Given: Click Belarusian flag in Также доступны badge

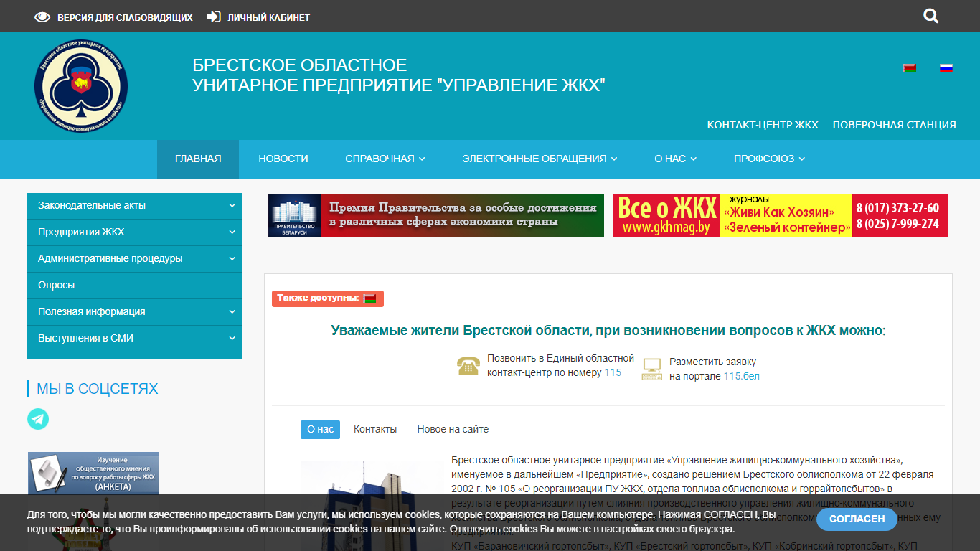Looking at the screenshot, I should (369, 298).
